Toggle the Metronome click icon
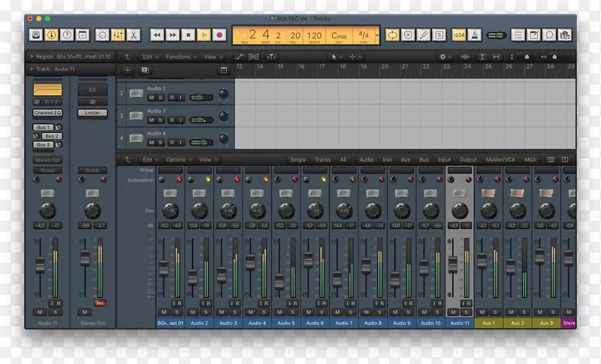601x364 pixels. tap(476, 35)
